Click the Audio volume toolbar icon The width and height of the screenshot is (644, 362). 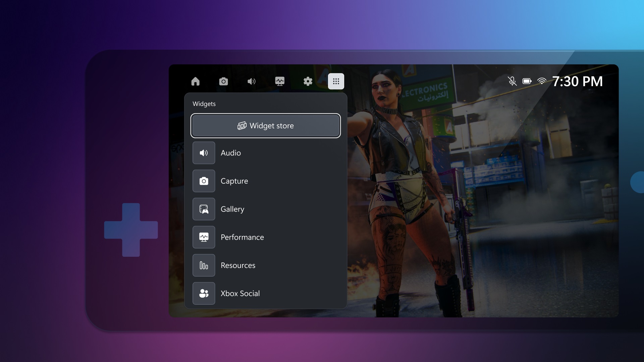tap(252, 81)
